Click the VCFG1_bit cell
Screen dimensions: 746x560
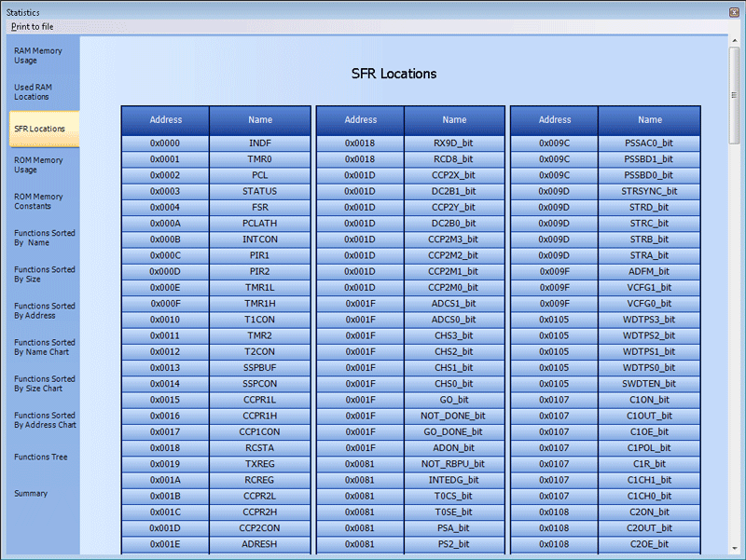649,288
